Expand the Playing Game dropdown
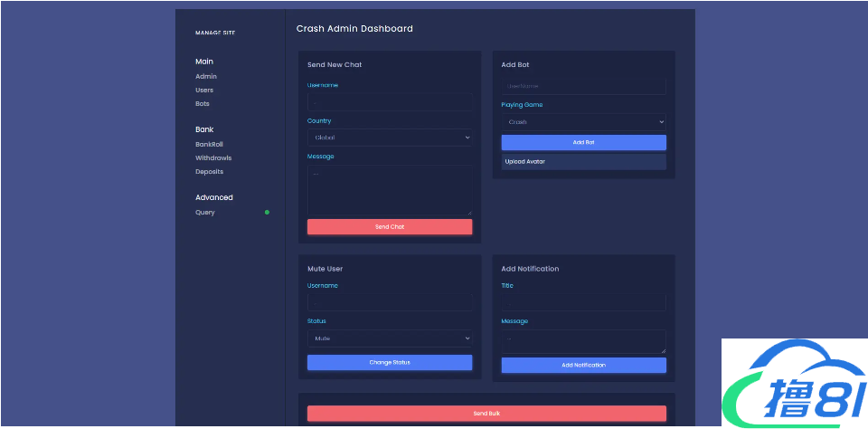This screenshot has height=429, width=868. point(583,122)
